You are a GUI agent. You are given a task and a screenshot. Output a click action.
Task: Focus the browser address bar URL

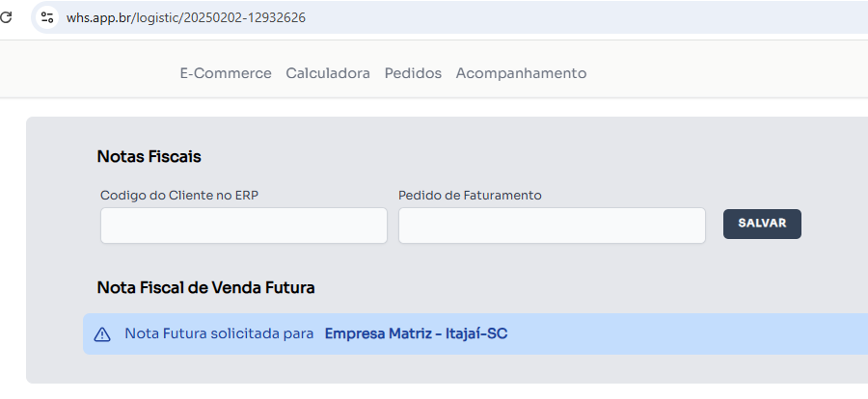click(x=186, y=17)
